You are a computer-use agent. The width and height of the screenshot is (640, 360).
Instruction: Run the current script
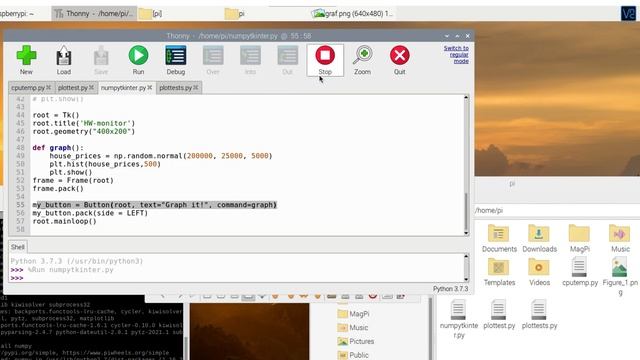[138, 60]
